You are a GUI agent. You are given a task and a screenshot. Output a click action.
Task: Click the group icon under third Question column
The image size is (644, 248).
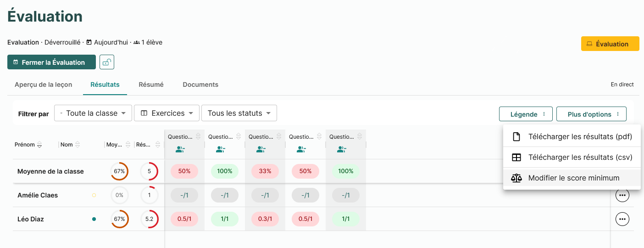click(261, 149)
